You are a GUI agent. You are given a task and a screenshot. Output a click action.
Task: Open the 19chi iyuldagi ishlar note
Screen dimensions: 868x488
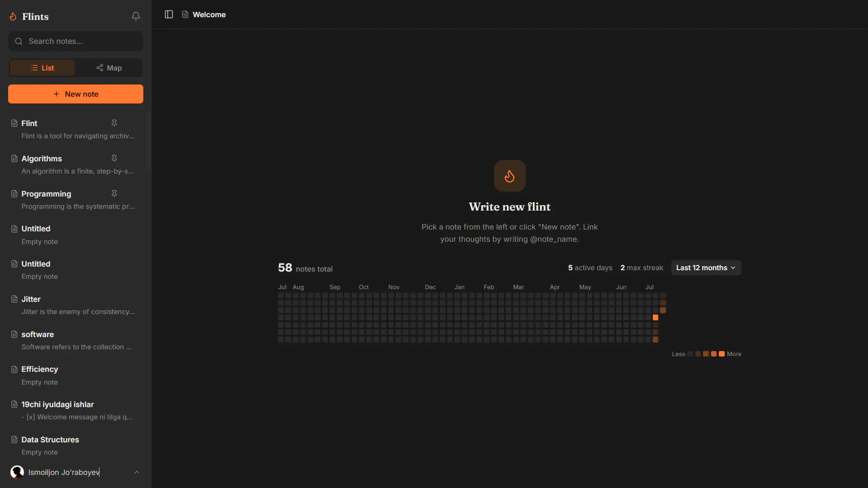(75, 410)
